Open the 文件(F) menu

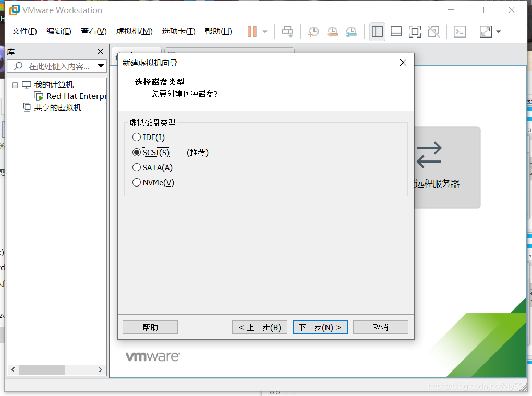pos(24,31)
